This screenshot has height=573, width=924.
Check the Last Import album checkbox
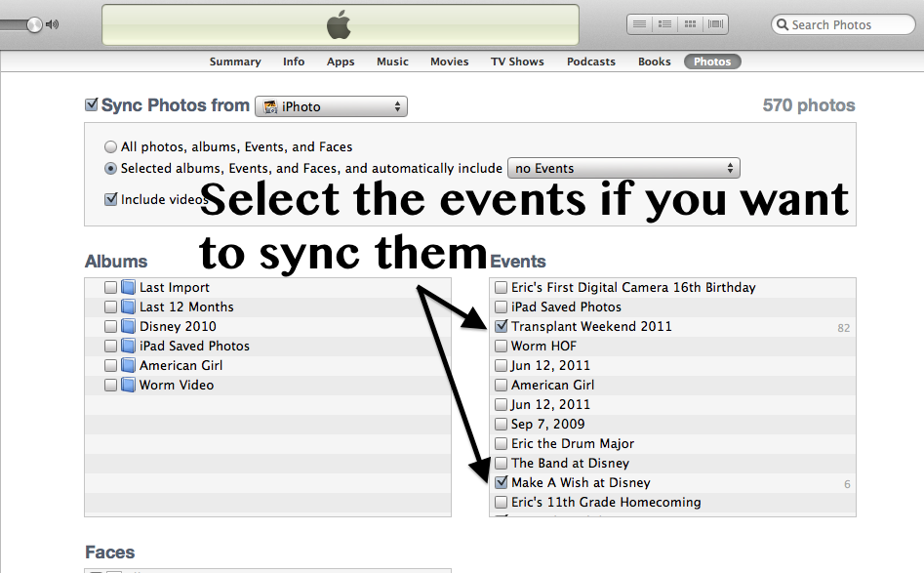(110, 287)
